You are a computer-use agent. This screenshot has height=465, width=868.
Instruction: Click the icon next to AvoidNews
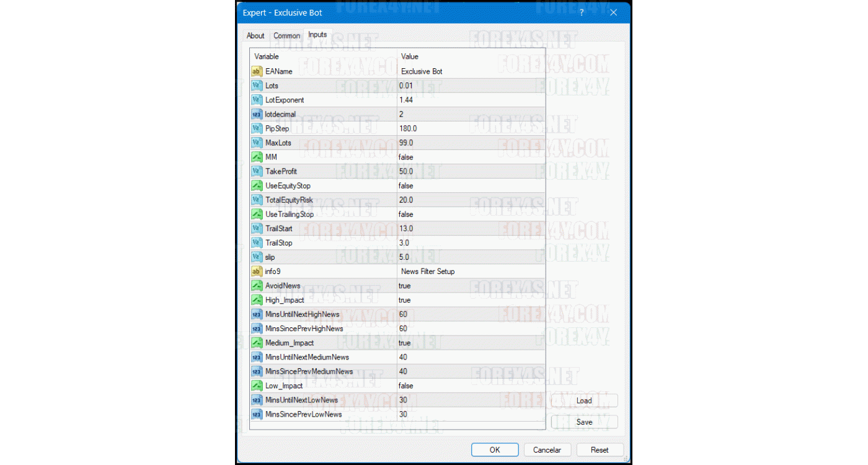point(257,286)
